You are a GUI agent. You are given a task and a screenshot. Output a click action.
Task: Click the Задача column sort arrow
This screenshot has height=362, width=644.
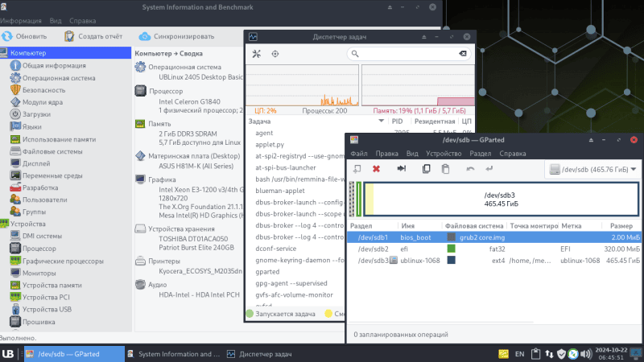(x=382, y=121)
